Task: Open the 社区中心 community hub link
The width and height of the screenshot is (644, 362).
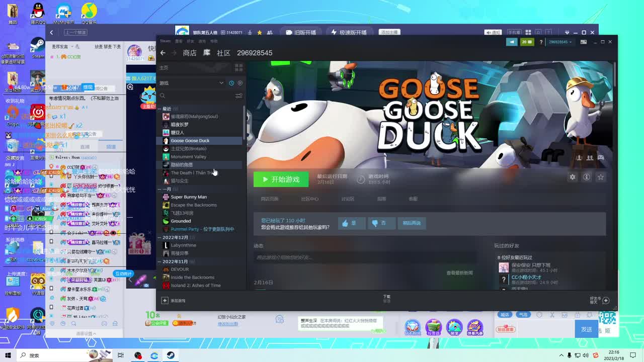Action: 310,199
